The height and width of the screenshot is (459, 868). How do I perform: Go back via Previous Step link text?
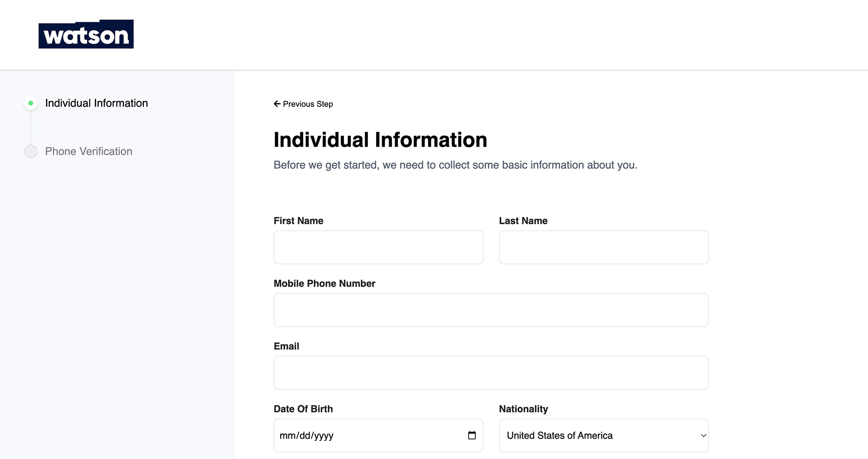(x=308, y=104)
